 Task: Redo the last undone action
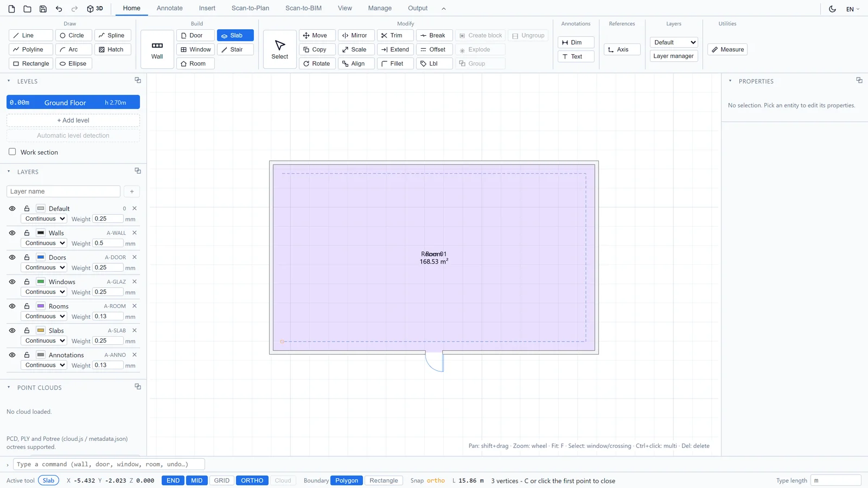[x=75, y=9]
